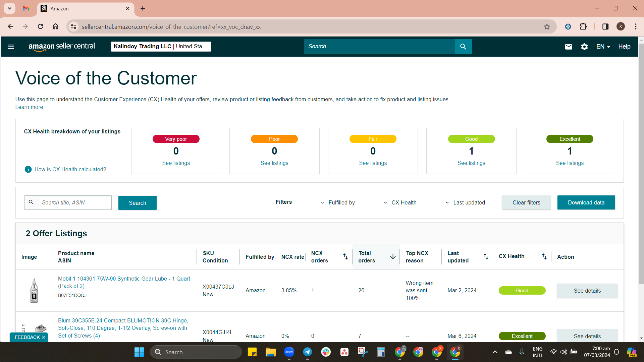Close the Feedback tab with X

pyautogui.click(x=44, y=337)
